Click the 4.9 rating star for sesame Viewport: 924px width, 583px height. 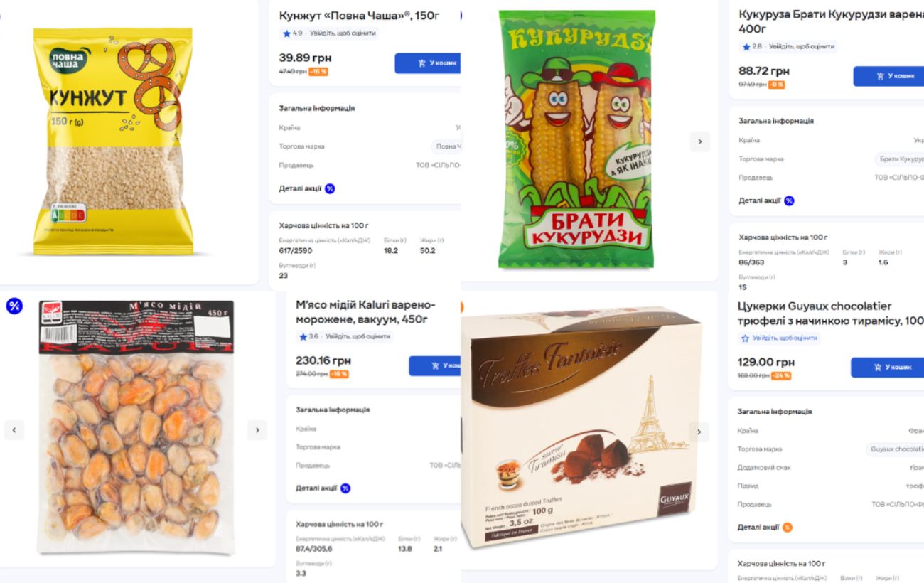(x=286, y=33)
